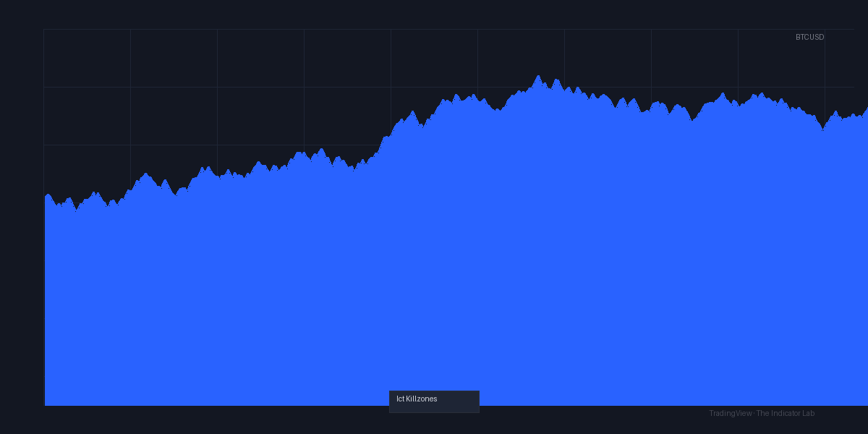Viewport: 868px width, 434px height.
Task: Click the Ict Killzones label box
Action: [434, 401]
